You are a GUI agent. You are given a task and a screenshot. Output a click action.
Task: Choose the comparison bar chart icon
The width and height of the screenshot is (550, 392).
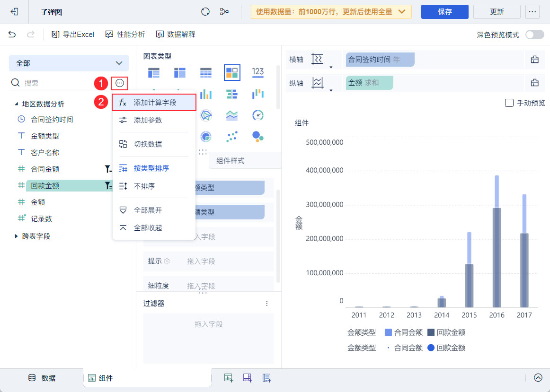click(x=232, y=94)
